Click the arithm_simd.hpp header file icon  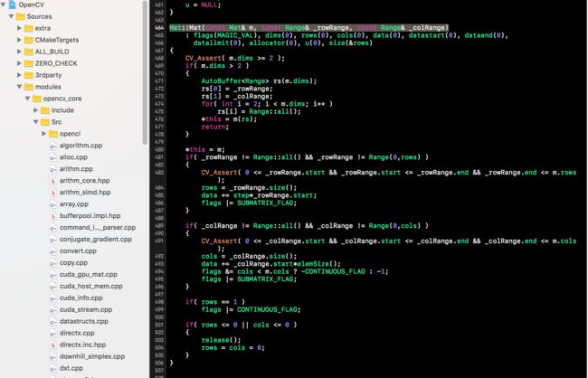[x=53, y=193]
